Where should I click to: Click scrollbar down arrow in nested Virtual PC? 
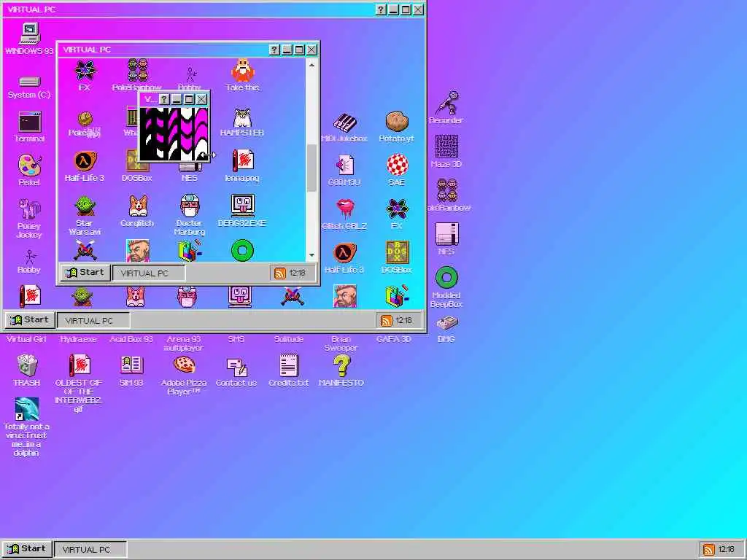pos(311,254)
